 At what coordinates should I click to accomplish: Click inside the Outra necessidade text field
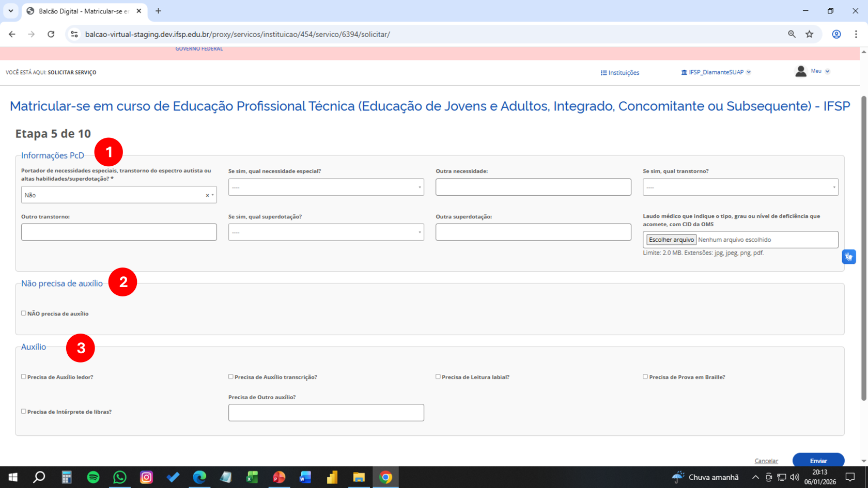tap(533, 187)
